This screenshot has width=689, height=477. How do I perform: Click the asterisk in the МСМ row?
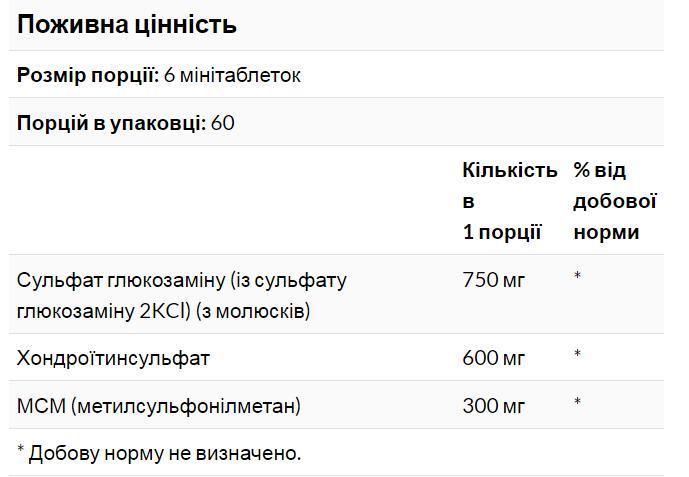click(x=578, y=403)
